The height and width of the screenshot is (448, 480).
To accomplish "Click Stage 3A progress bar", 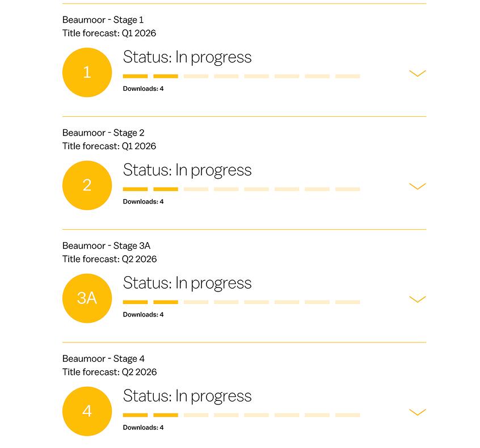I will click(x=241, y=302).
